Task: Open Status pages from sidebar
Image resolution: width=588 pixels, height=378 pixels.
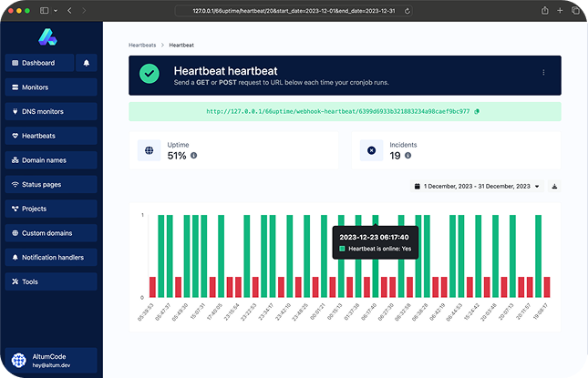Action: [x=51, y=185]
